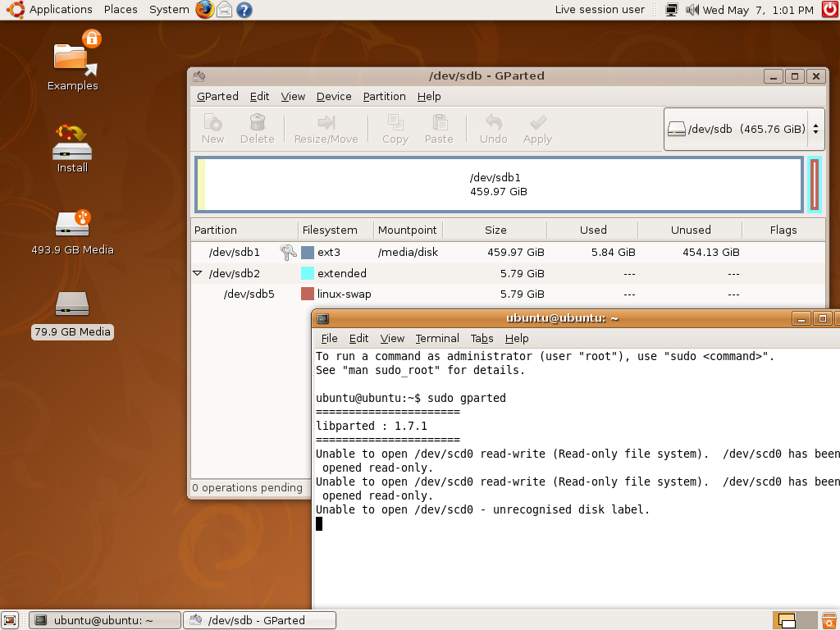Click the Copy partition toolbar icon
840x630 pixels.
pos(395,129)
